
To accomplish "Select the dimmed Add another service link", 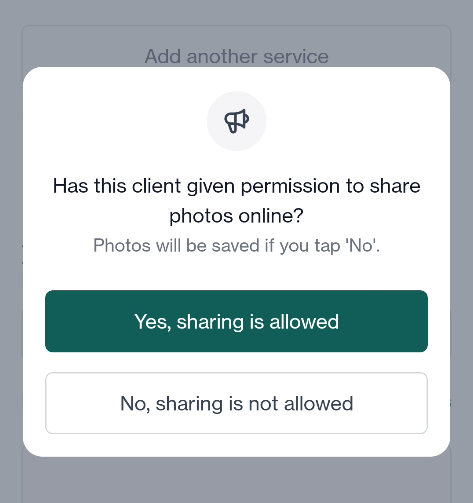I will pyautogui.click(x=236, y=56).
